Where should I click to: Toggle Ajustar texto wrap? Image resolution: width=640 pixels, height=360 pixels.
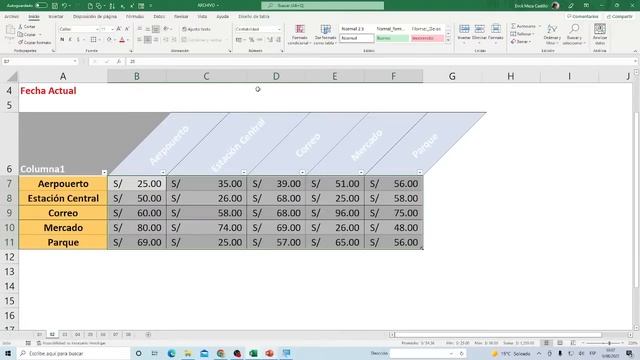[x=196, y=29]
